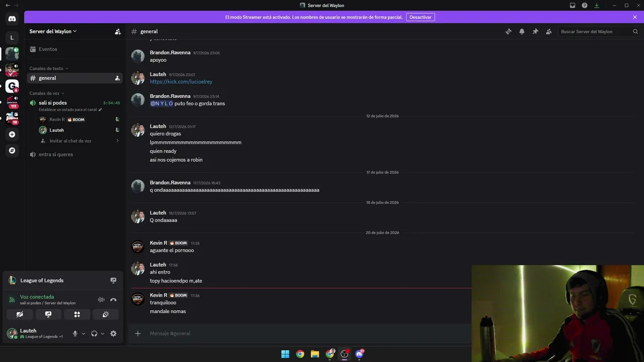Set a channel status via 'Establece un estado'
The height and width of the screenshot is (362, 644).
pyautogui.click(x=70, y=110)
